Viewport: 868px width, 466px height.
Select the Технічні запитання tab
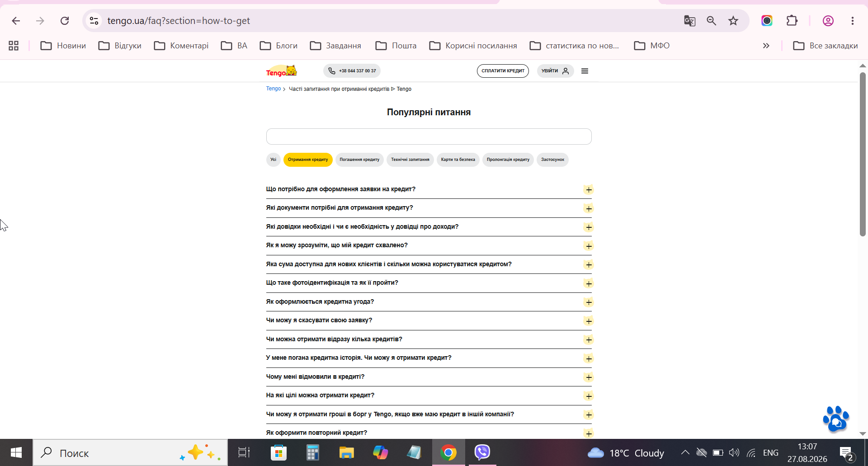tap(410, 160)
